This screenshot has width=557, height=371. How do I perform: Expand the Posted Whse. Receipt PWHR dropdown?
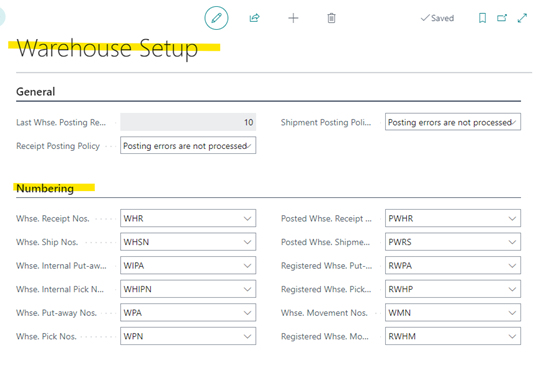click(512, 219)
